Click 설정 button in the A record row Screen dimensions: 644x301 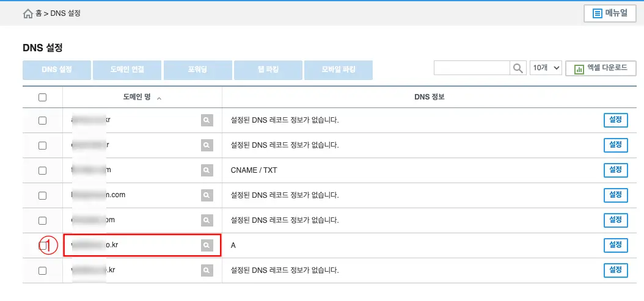coord(615,245)
